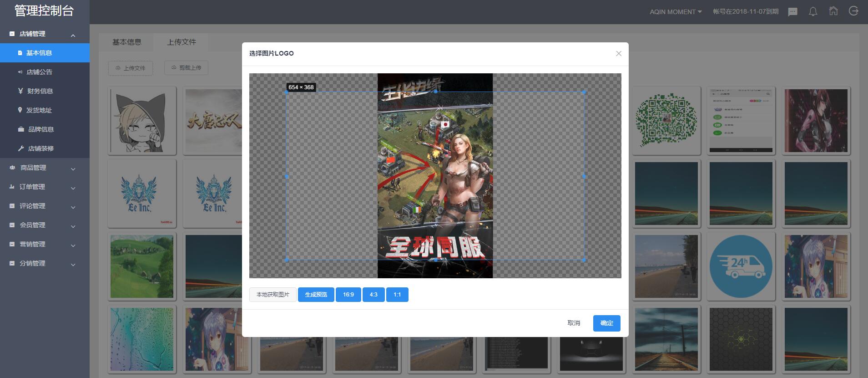868x378 pixels.
Task: Switch to the 基本信息 tab
Action: pos(126,42)
